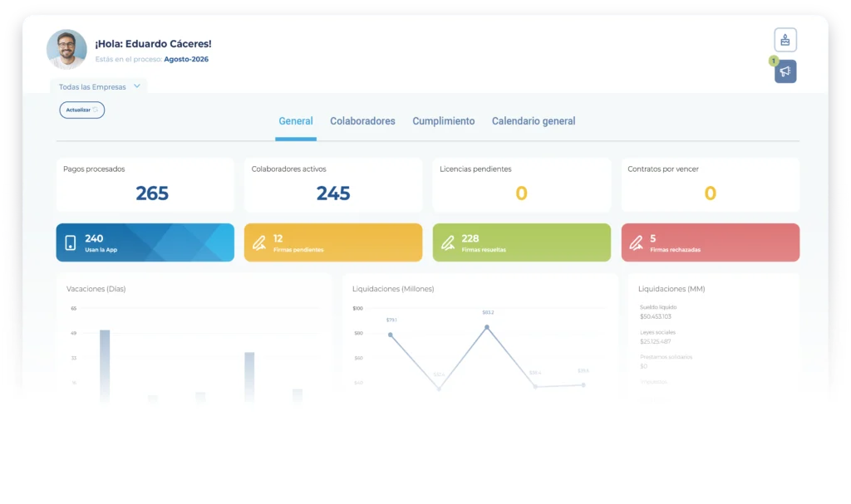Open the megaphone announcements icon
The width and height of the screenshot is (851, 504).
[x=785, y=71]
